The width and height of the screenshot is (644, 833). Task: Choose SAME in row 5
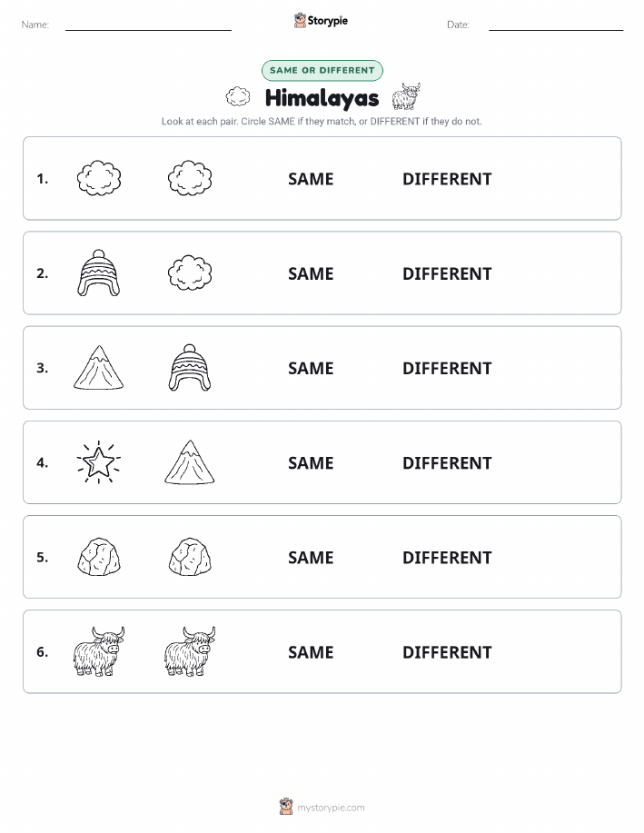click(311, 557)
